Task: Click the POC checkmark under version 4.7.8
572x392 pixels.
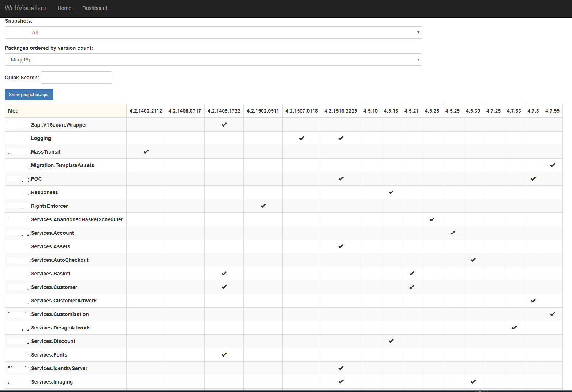Action: (x=533, y=179)
